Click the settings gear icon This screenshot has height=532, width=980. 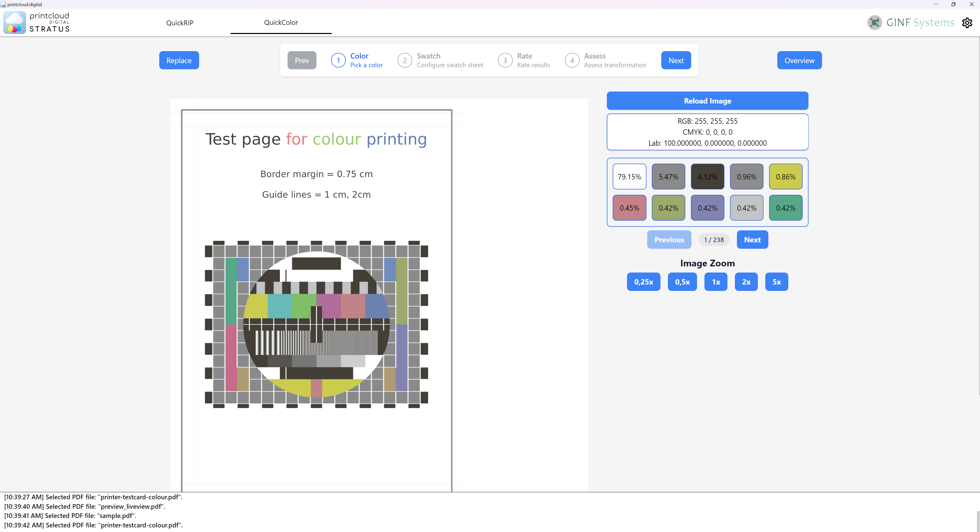[968, 22]
